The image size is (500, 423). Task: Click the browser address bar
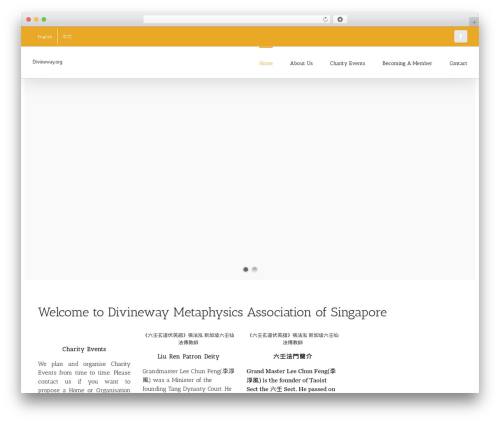tap(237, 20)
